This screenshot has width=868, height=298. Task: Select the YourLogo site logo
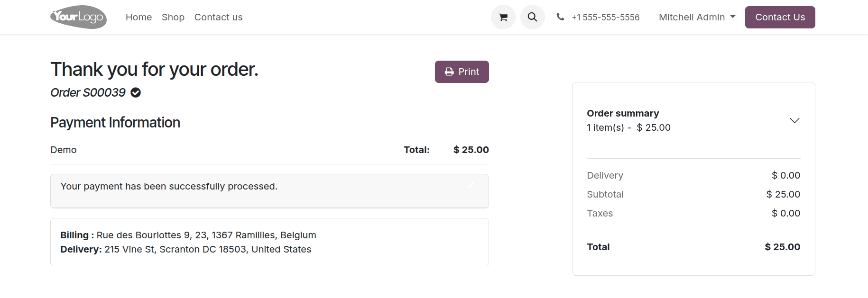(x=78, y=17)
